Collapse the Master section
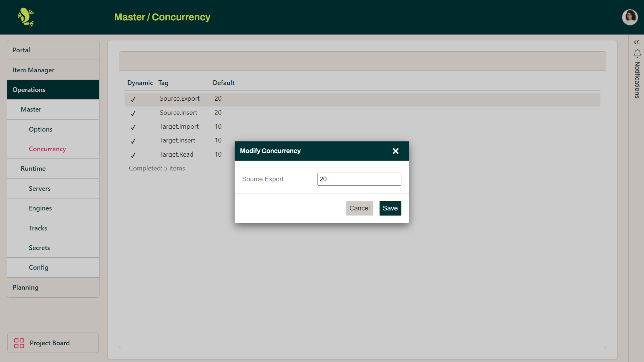Viewport: 644px width, 362px height. tap(31, 109)
